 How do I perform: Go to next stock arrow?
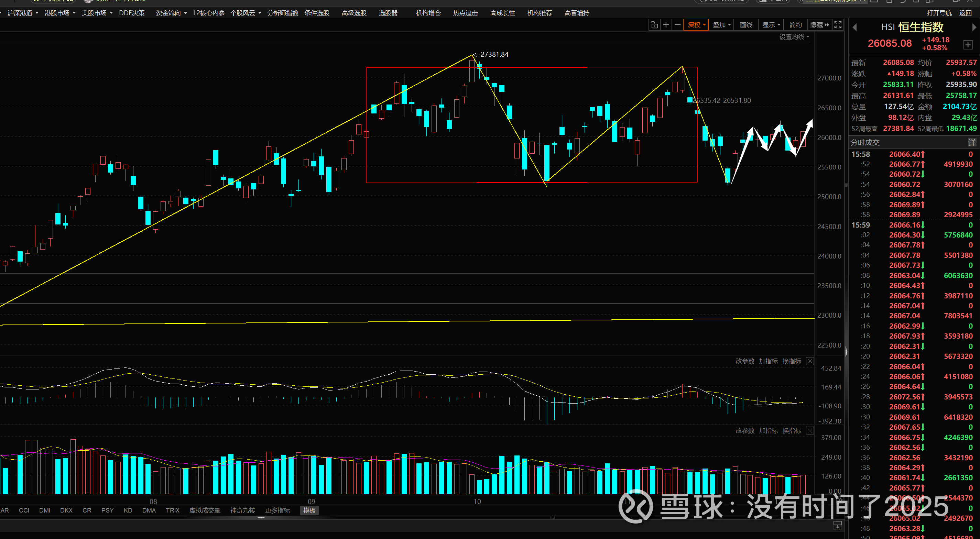973,27
